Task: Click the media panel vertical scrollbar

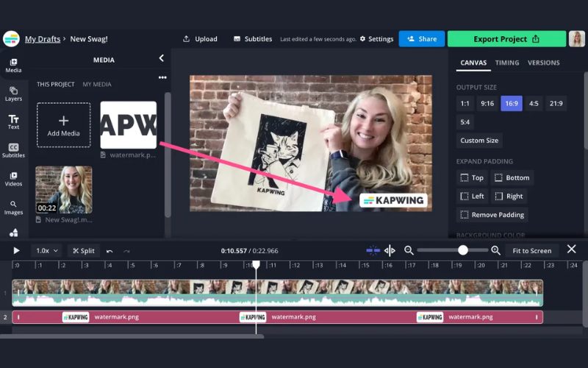Action: [168, 154]
